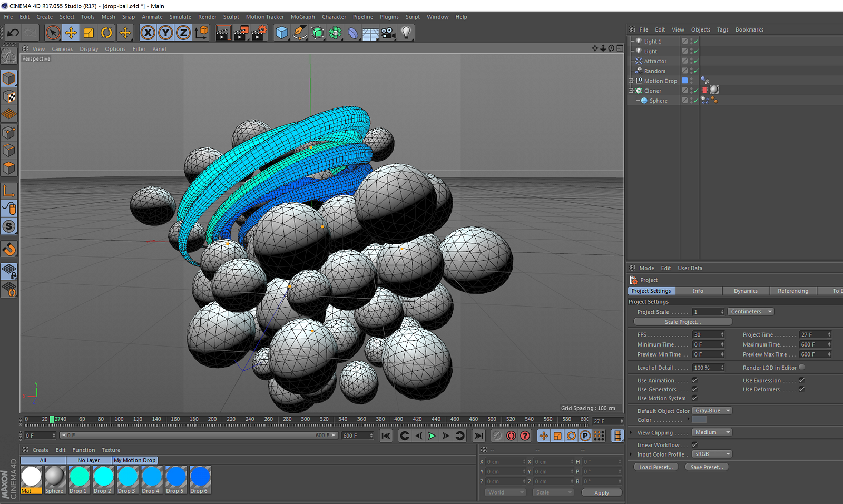The width and height of the screenshot is (843, 504).
Task: Click the Render to Picture Viewer icon
Action: [240, 33]
